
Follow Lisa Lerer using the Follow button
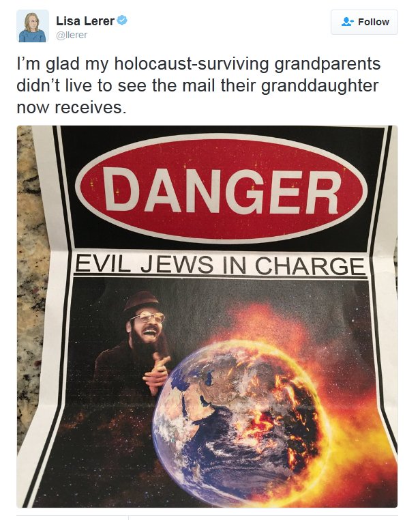[364, 23]
